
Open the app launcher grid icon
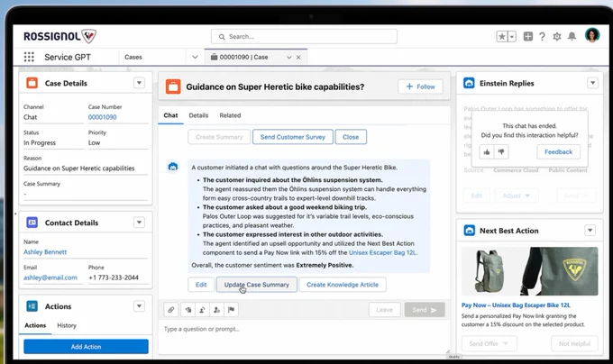29,57
